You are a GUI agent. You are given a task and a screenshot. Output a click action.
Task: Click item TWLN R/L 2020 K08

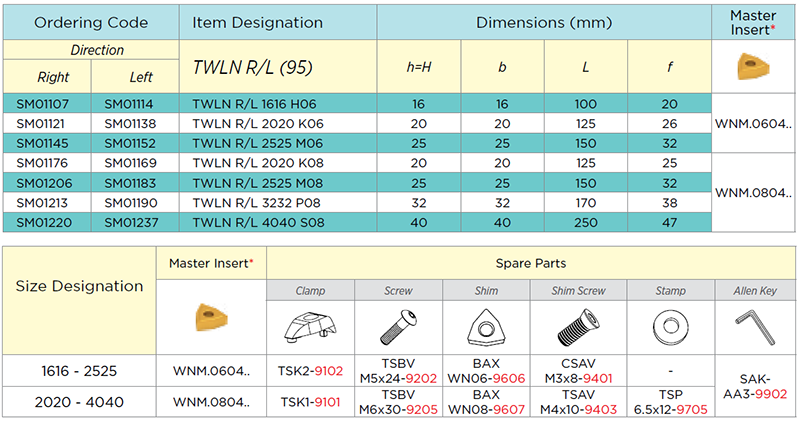point(258,163)
